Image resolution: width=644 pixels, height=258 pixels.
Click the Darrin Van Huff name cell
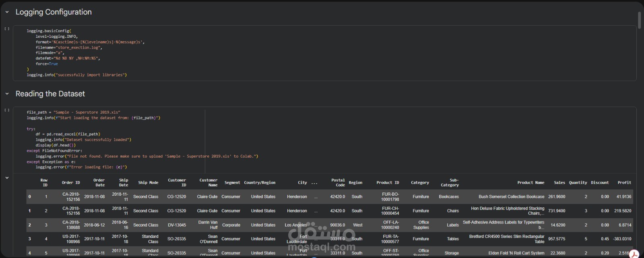coord(208,225)
